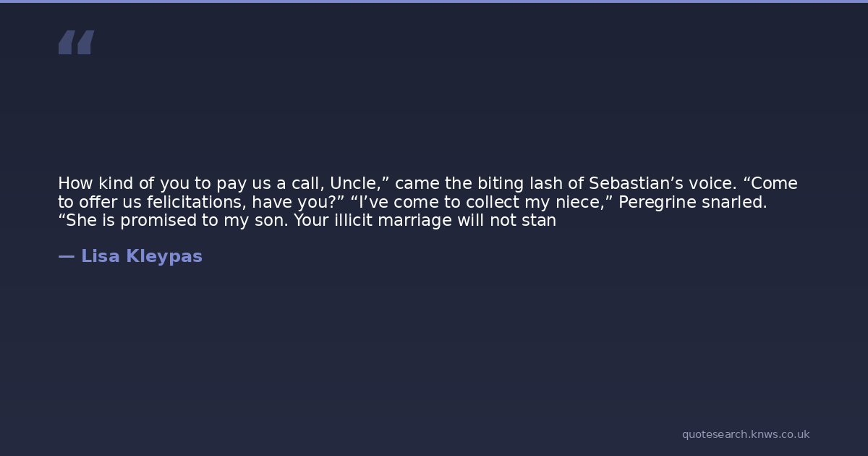The width and height of the screenshot is (868, 456).
Task: Click the word "lash" in the first line
Action: pyautogui.click(x=546, y=184)
